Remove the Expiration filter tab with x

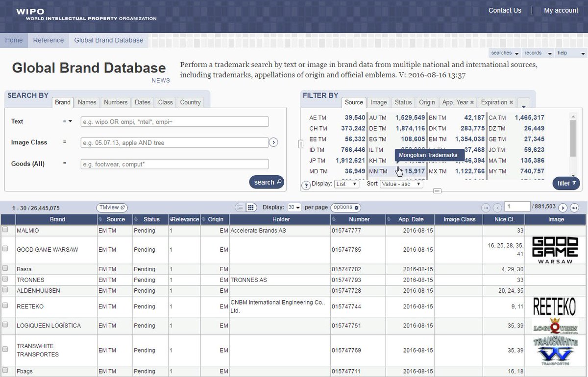click(511, 102)
